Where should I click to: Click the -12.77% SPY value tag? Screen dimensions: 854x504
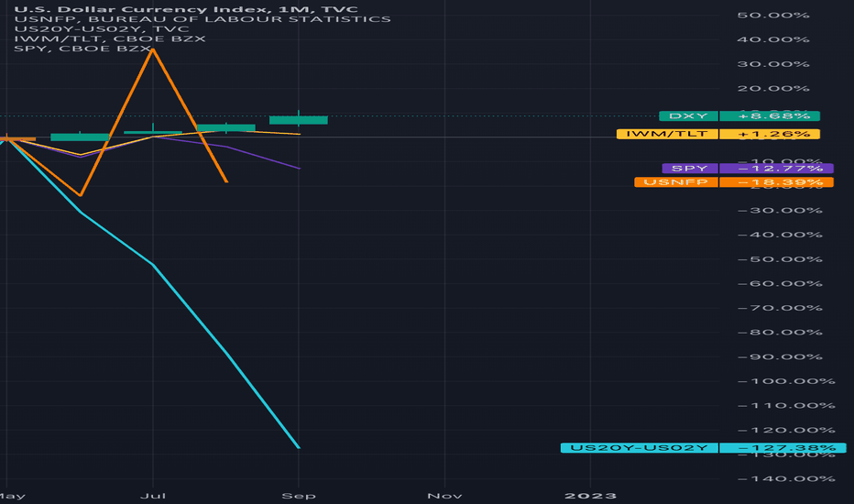tap(776, 169)
